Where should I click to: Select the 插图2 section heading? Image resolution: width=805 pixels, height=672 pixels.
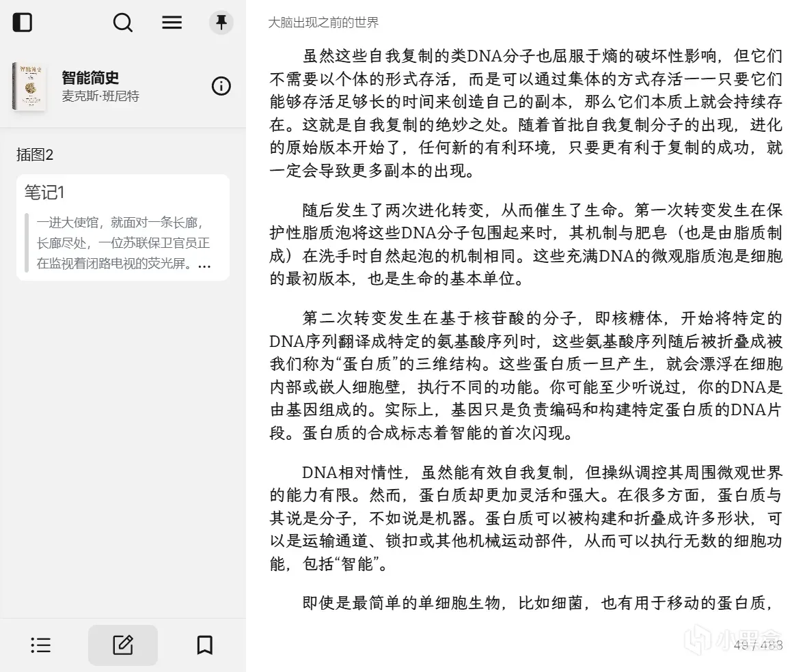pyautogui.click(x=35, y=154)
